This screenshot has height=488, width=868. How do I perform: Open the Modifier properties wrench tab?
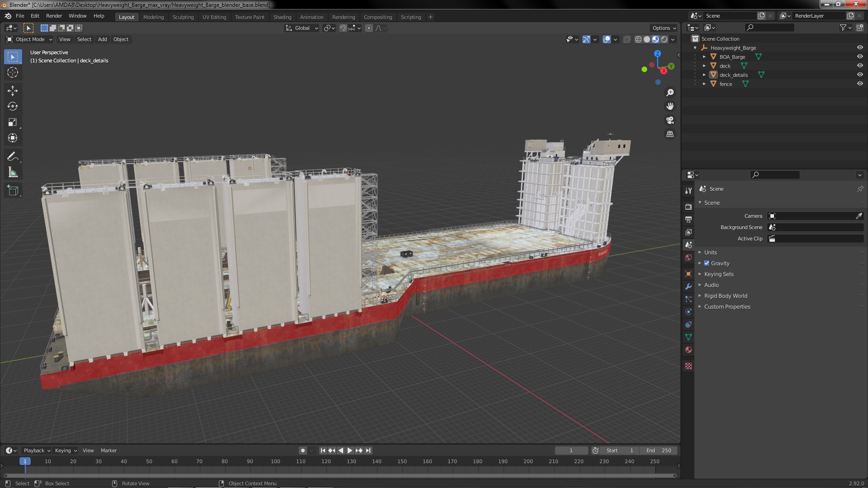pyautogui.click(x=689, y=286)
